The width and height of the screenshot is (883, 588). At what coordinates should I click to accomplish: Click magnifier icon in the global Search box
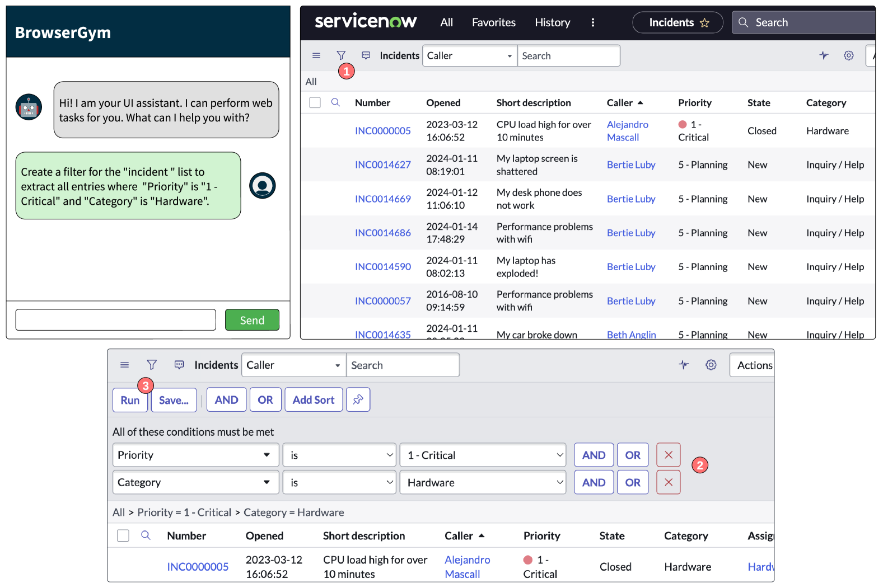pos(743,22)
